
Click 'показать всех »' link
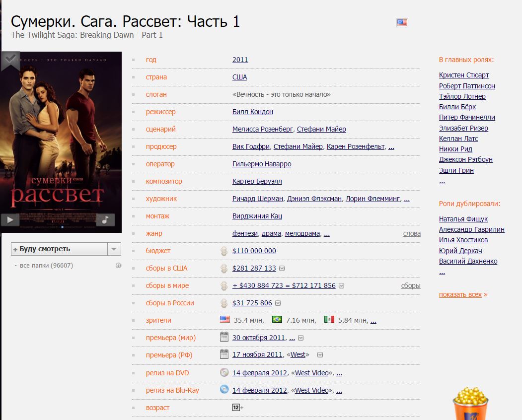pos(463,294)
